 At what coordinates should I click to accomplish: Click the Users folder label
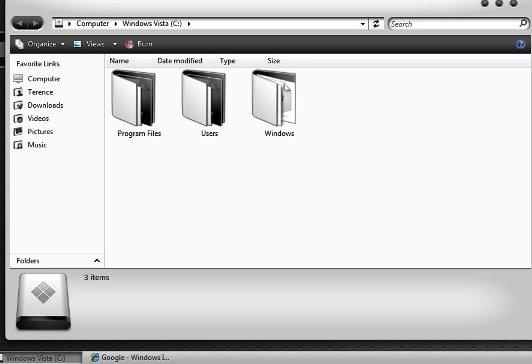tap(209, 133)
